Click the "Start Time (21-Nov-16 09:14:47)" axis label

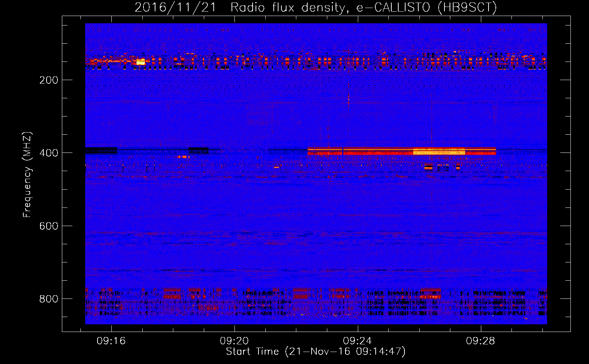[316, 352]
